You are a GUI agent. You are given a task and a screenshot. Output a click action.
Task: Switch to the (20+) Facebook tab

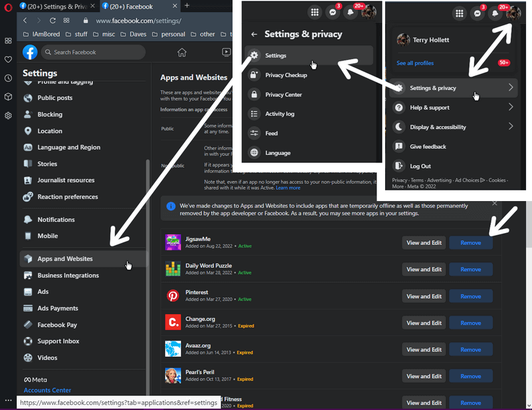coord(140,6)
